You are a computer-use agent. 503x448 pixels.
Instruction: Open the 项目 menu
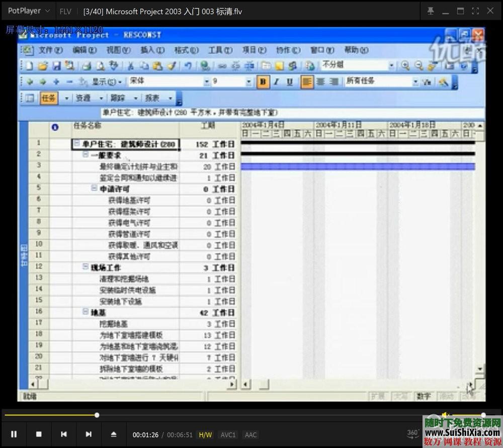click(254, 50)
